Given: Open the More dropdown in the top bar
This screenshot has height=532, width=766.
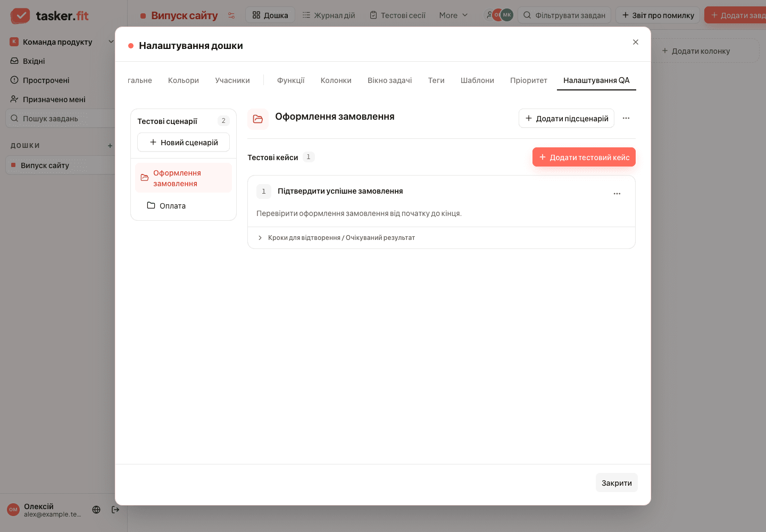Looking at the screenshot, I should tap(453, 15).
